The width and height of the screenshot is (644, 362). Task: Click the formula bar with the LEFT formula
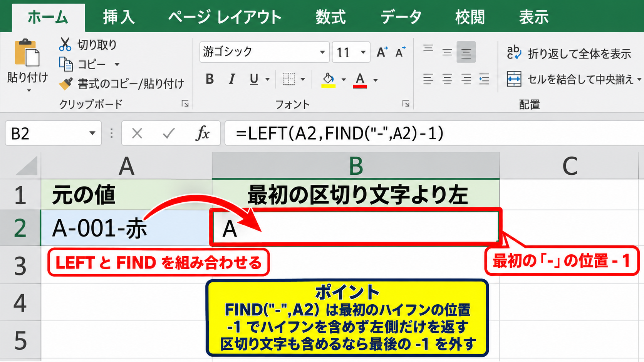434,133
